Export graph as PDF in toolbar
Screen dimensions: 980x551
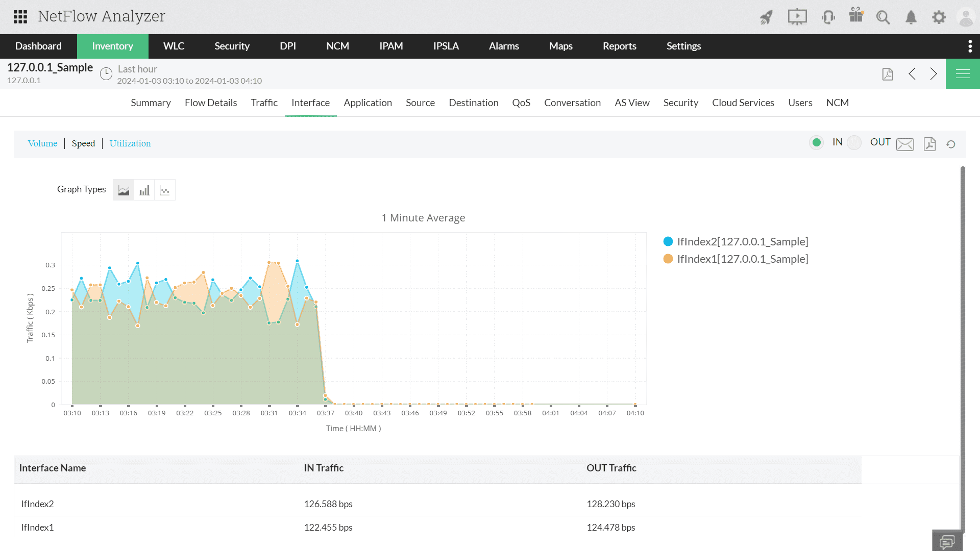click(929, 144)
